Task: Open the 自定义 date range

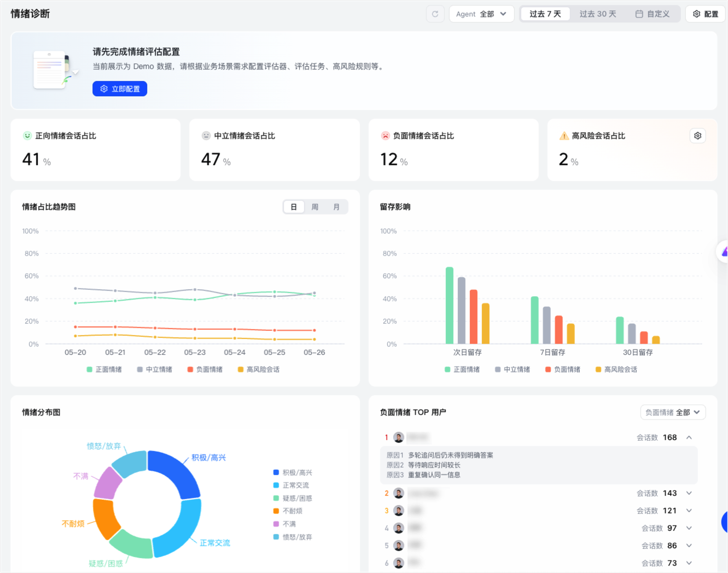Action: 653,14
